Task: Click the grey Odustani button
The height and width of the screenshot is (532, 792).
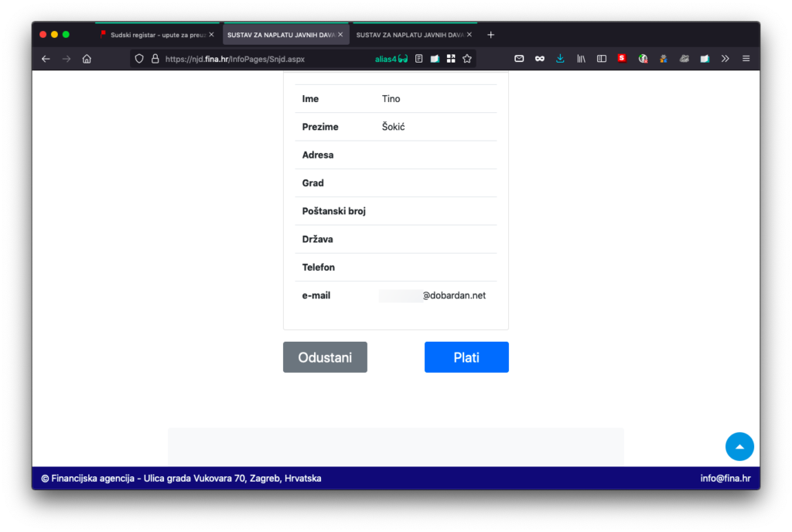Action: [x=325, y=357]
